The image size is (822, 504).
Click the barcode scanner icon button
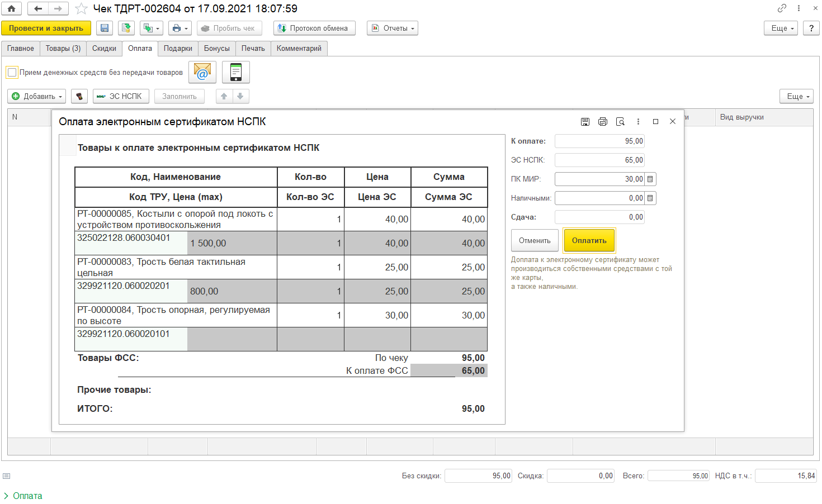click(79, 96)
